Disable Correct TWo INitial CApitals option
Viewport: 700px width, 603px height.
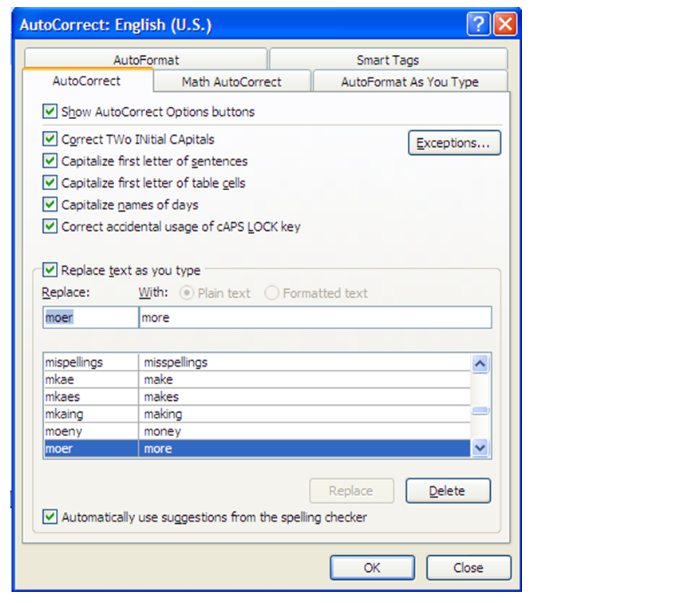(x=50, y=139)
